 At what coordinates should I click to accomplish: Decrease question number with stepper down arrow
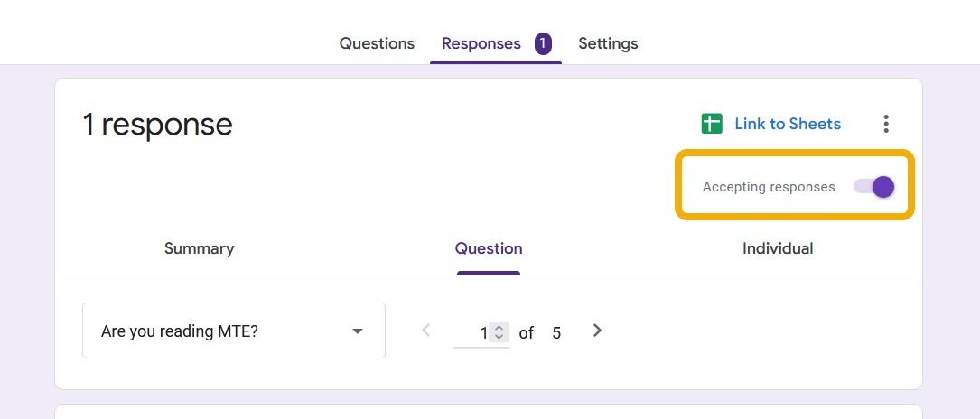click(499, 338)
